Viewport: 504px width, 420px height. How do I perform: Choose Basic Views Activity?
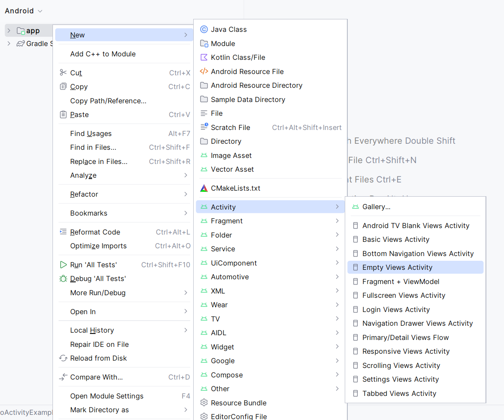pos(415,239)
